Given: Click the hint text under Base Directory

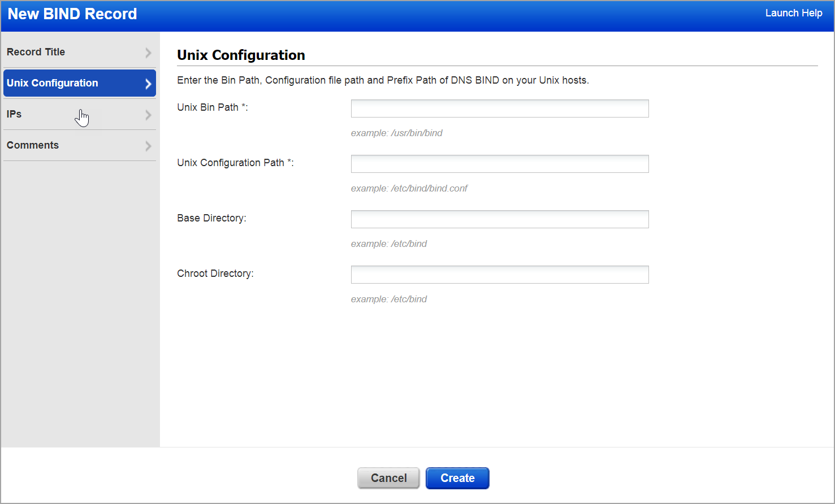Looking at the screenshot, I should (x=389, y=244).
